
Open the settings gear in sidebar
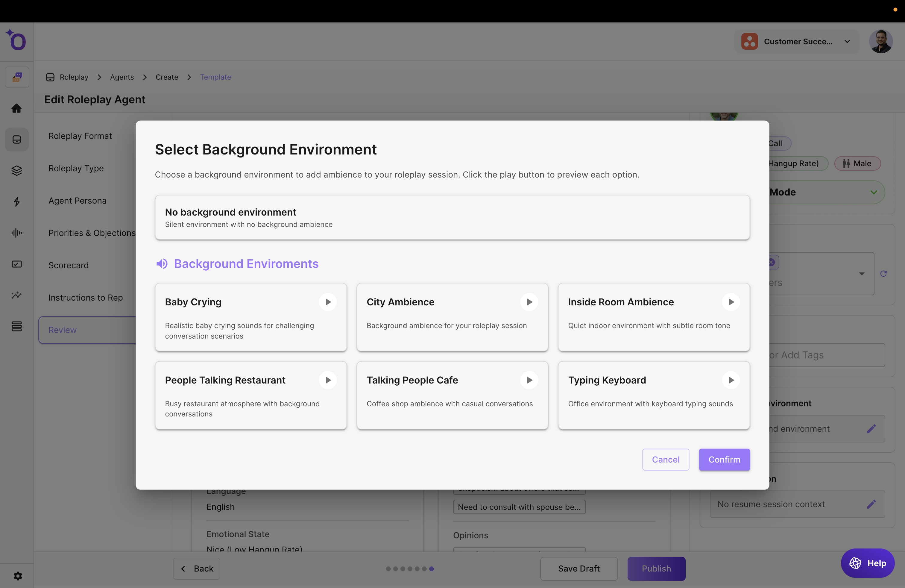click(17, 576)
